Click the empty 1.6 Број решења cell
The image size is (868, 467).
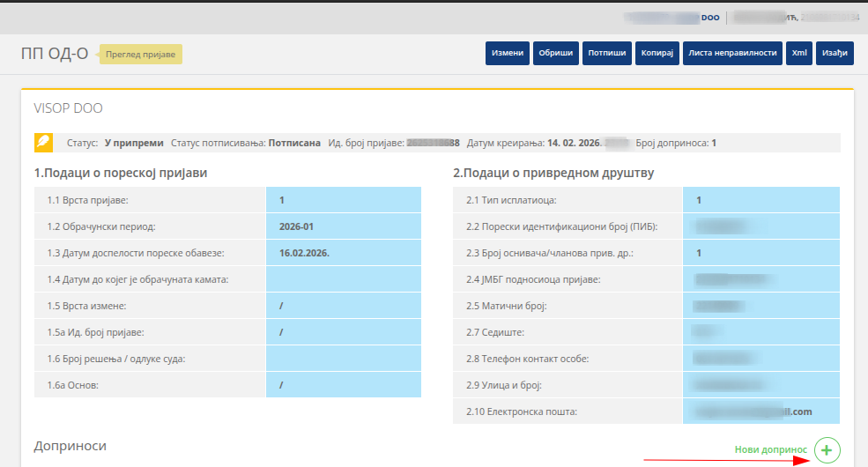[x=344, y=359]
